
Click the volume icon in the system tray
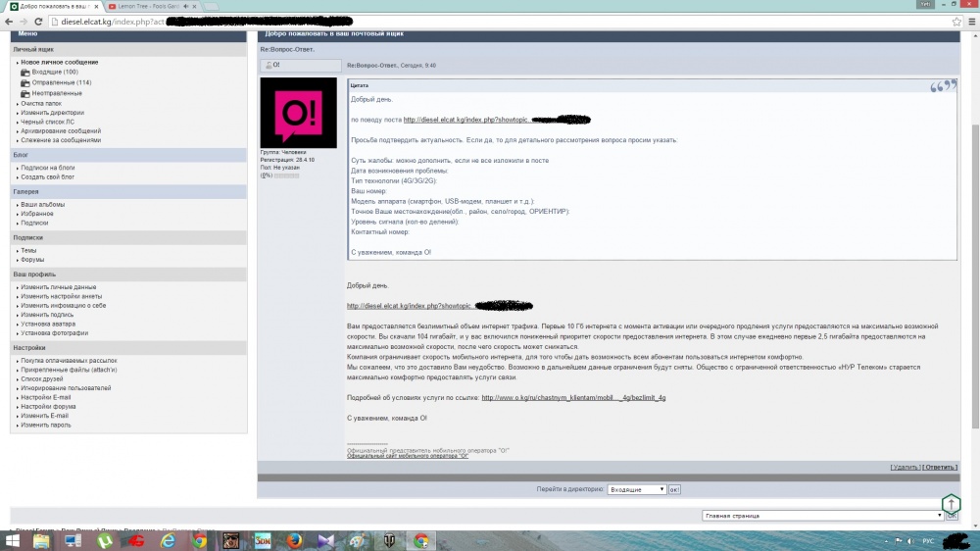(910, 541)
